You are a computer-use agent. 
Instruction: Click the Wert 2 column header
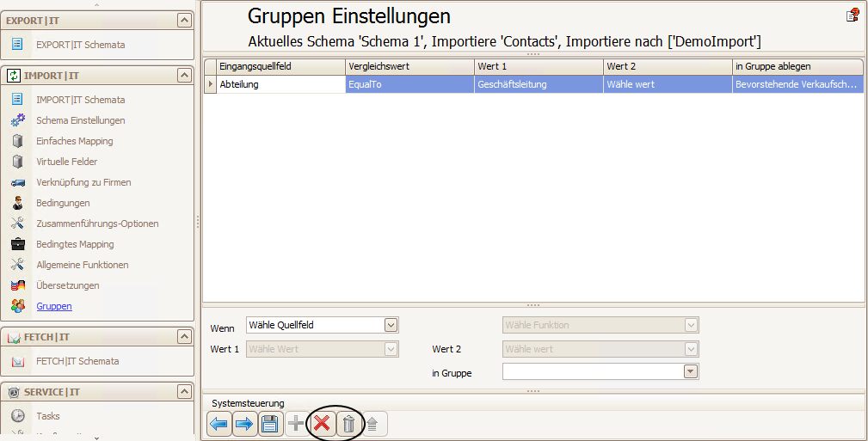coord(668,66)
